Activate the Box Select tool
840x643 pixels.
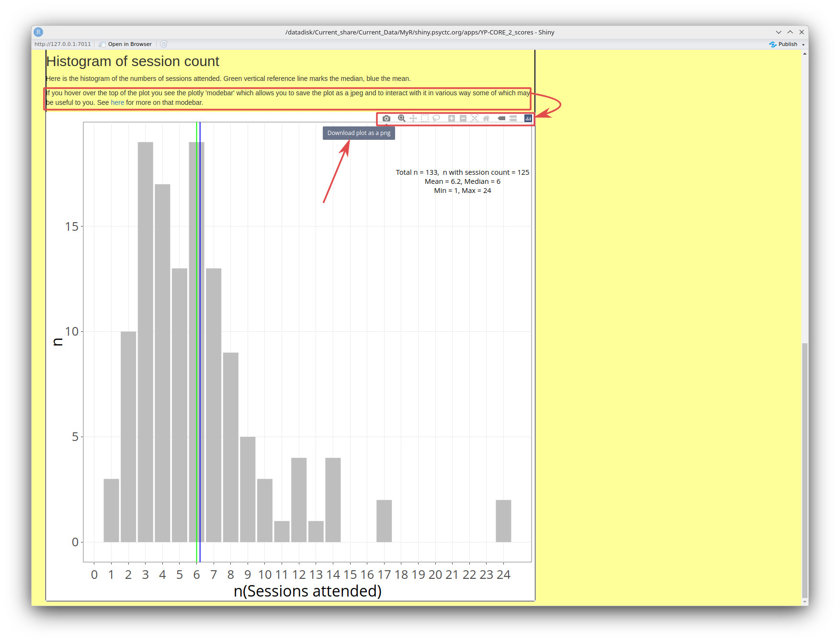(425, 118)
